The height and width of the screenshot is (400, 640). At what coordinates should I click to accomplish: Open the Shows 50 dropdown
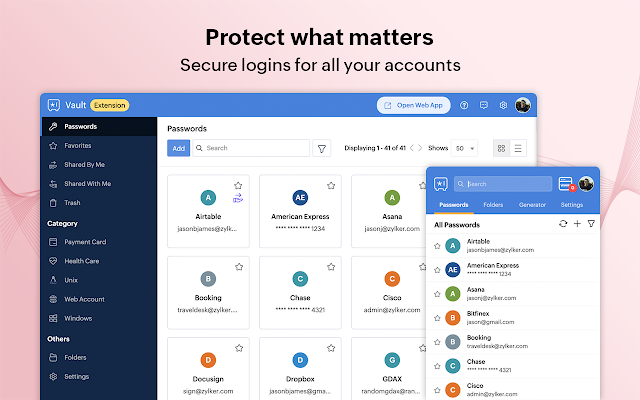pyautogui.click(x=464, y=148)
